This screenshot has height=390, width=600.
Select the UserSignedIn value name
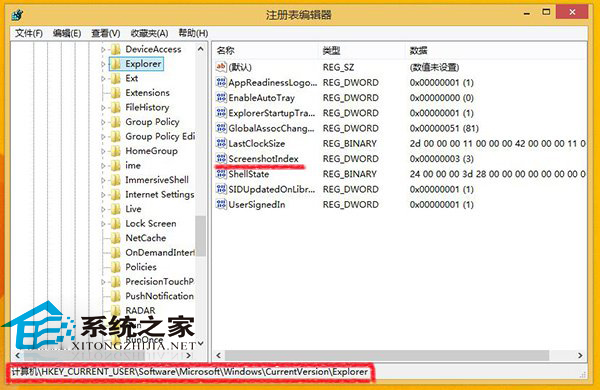(x=256, y=204)
